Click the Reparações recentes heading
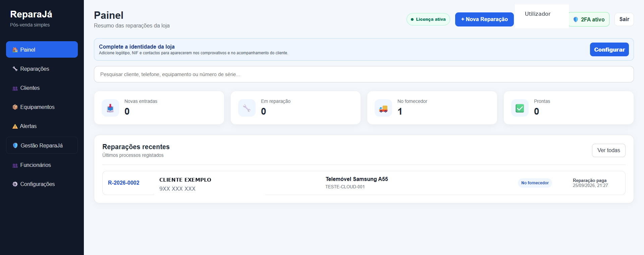644x255 pixels. 136,147
